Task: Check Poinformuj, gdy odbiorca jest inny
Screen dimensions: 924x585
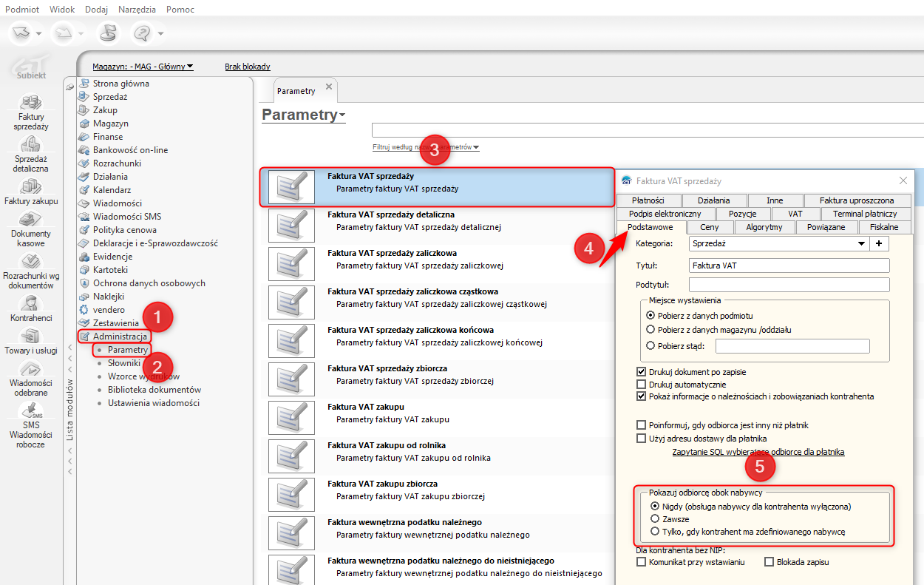Action: click(x=642, y=425)
